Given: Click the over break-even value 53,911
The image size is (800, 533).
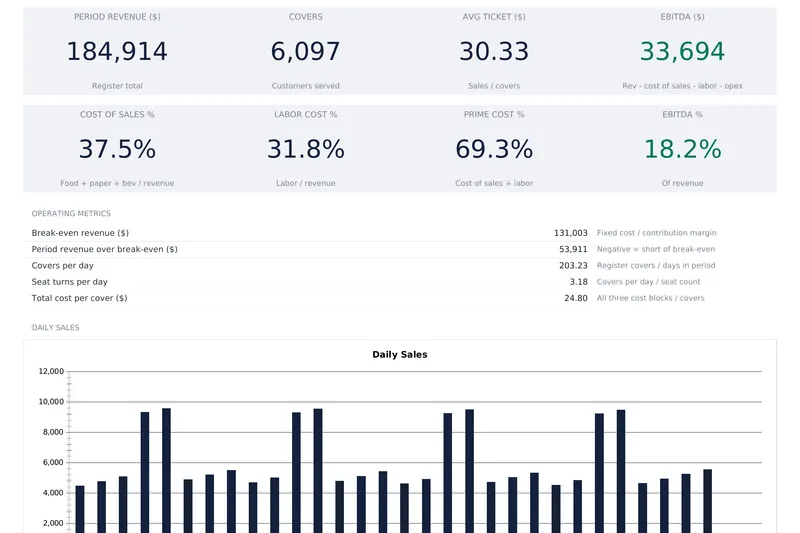Looking at the screenshot, I should pos(573,249).
